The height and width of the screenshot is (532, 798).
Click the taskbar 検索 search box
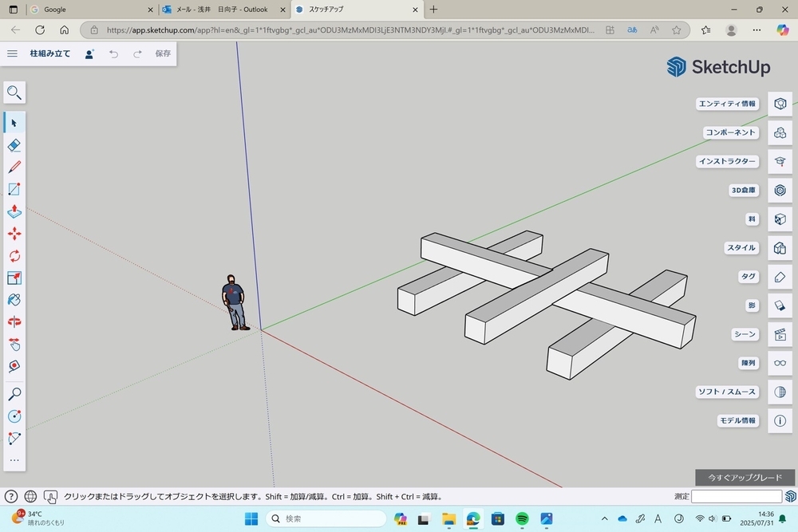326,518
